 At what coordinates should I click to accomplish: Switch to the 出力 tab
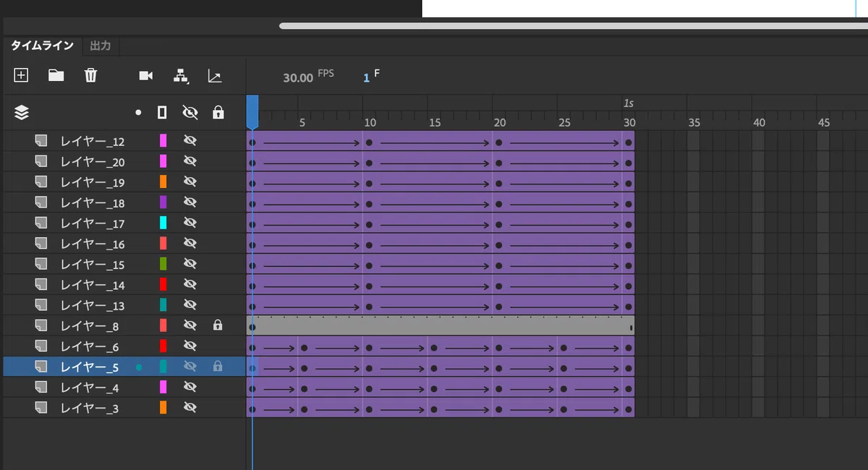click(x=101, y=46)
